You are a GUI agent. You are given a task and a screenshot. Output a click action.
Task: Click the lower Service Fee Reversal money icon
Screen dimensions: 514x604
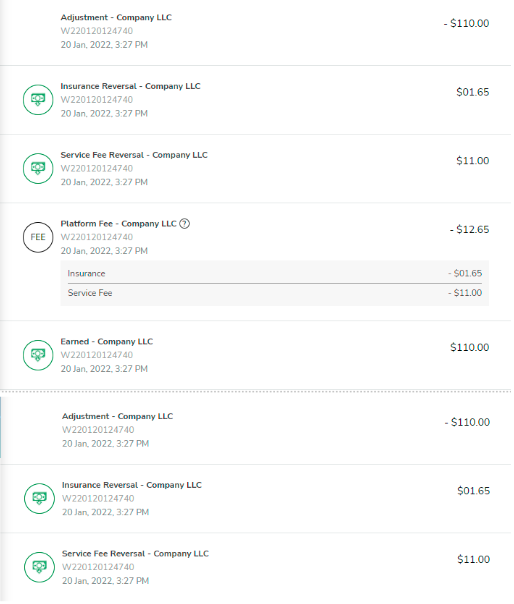(x=39, y=568)
